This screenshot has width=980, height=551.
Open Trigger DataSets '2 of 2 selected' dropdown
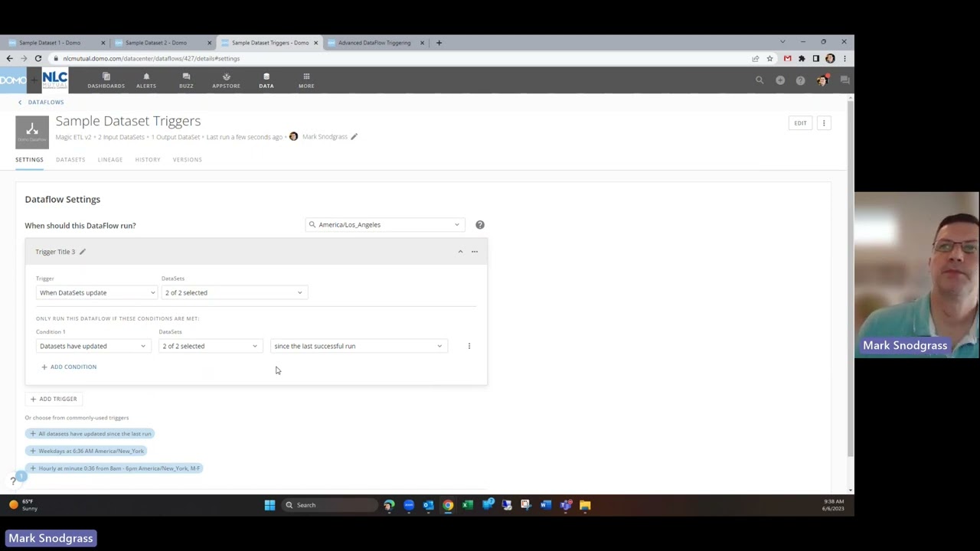234,292
